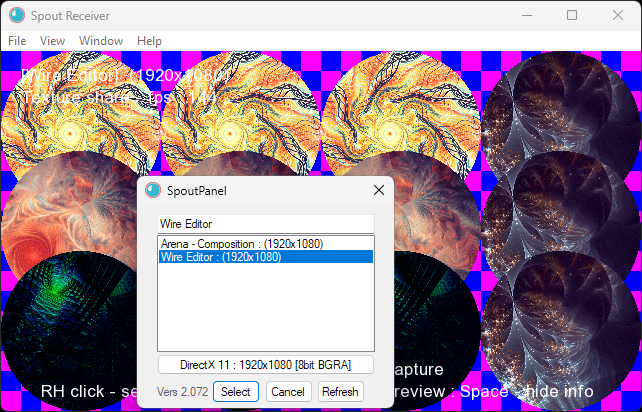Cancel the sender selection
642x412 pixels.
click(x=288, y=392)
